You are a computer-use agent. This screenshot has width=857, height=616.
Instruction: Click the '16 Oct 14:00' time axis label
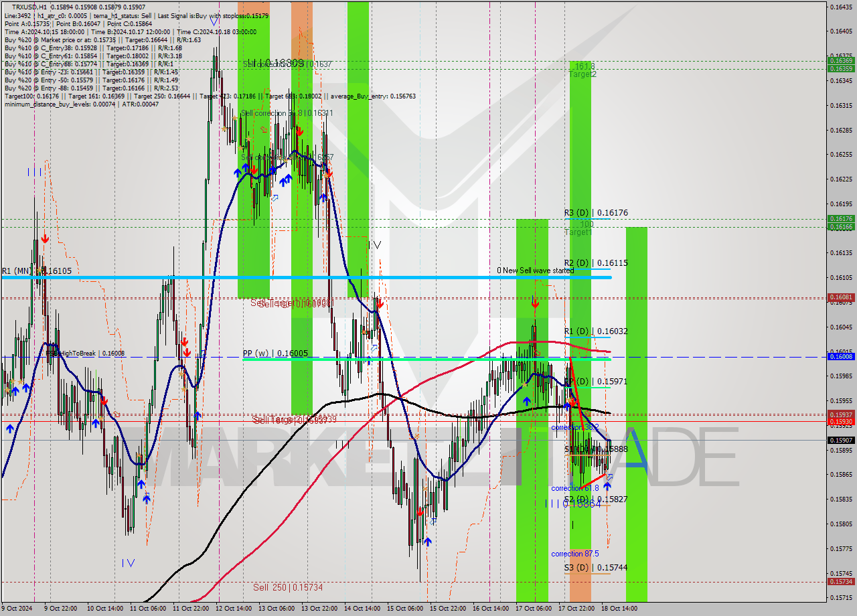pyautogui.click(x=491, y=609)
